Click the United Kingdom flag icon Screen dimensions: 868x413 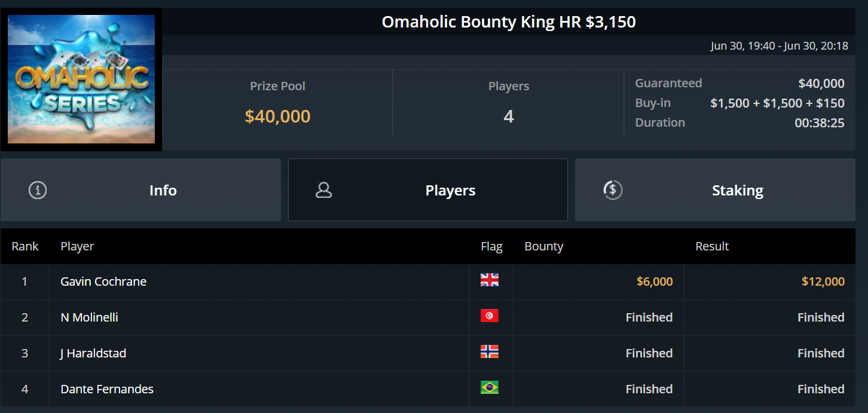[489, 280]
